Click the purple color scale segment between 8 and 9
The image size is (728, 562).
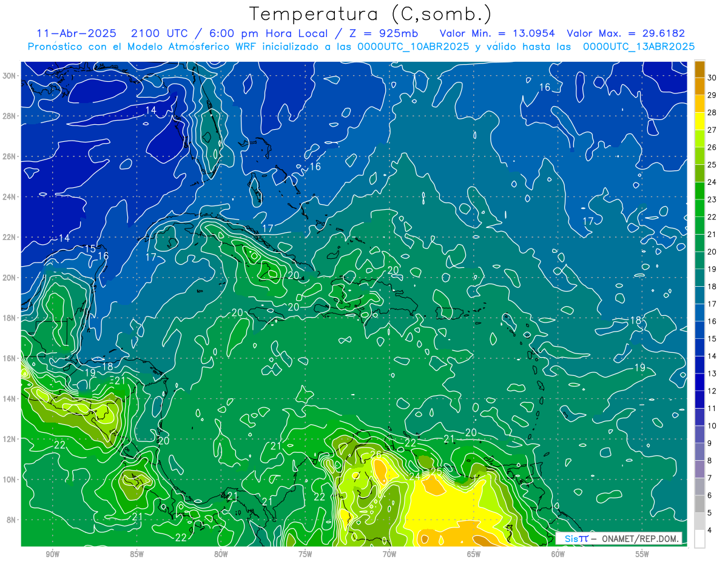699,452
